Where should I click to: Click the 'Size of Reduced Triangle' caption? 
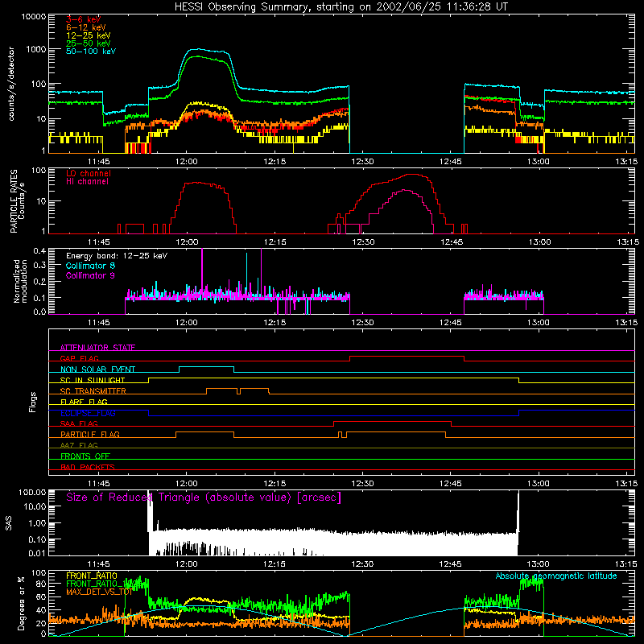tap(204, 497)
